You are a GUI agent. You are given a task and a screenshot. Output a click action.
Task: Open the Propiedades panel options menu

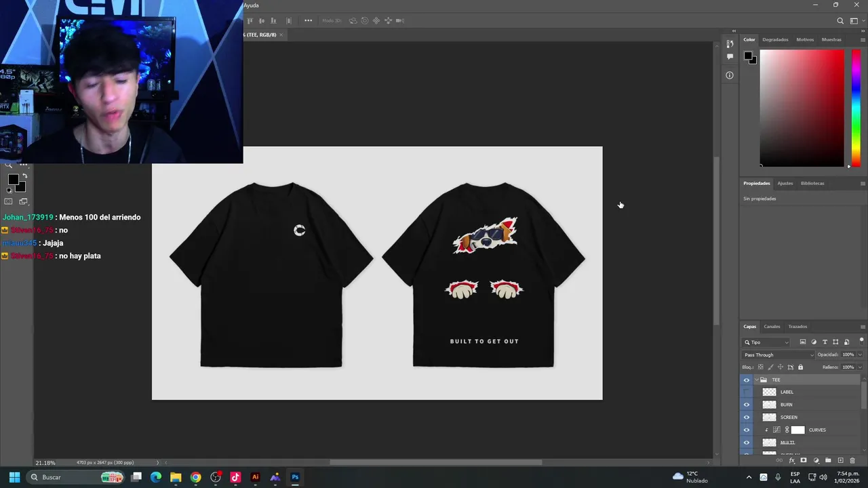(x=863, y=183)
